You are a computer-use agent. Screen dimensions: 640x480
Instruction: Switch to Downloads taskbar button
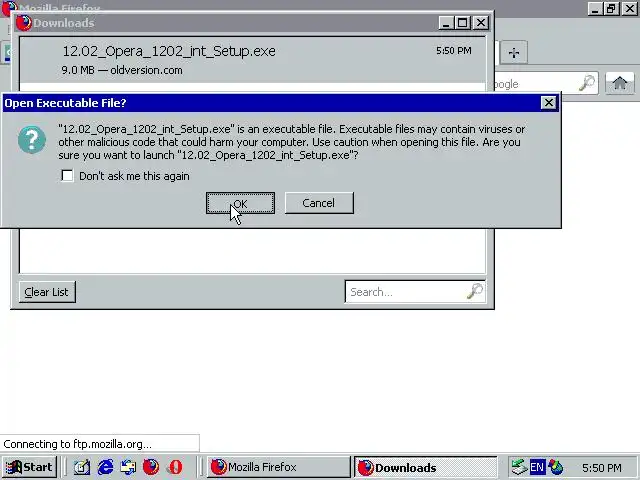point(426,467)
